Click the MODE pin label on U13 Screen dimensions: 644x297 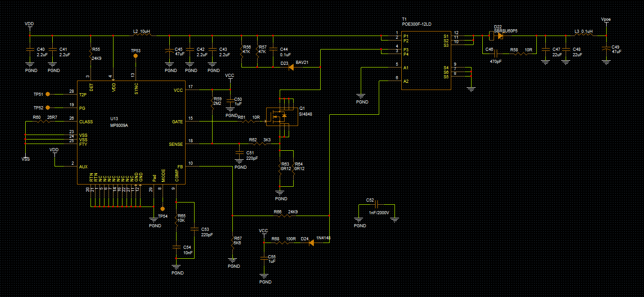click(x=163, y=175)
